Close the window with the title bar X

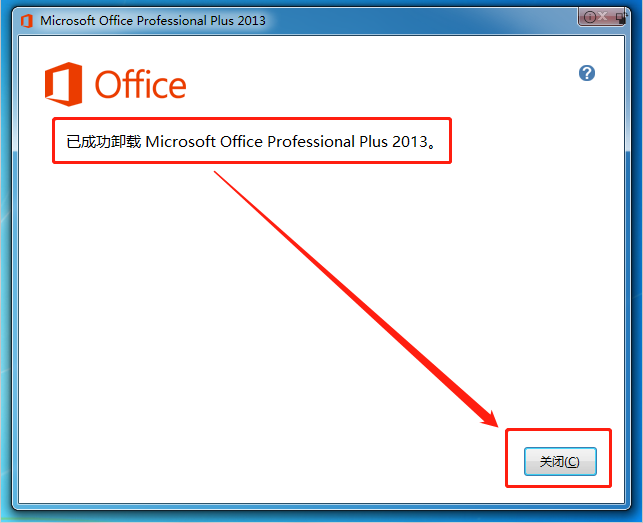pyautogui.click(x=602, y=16)
